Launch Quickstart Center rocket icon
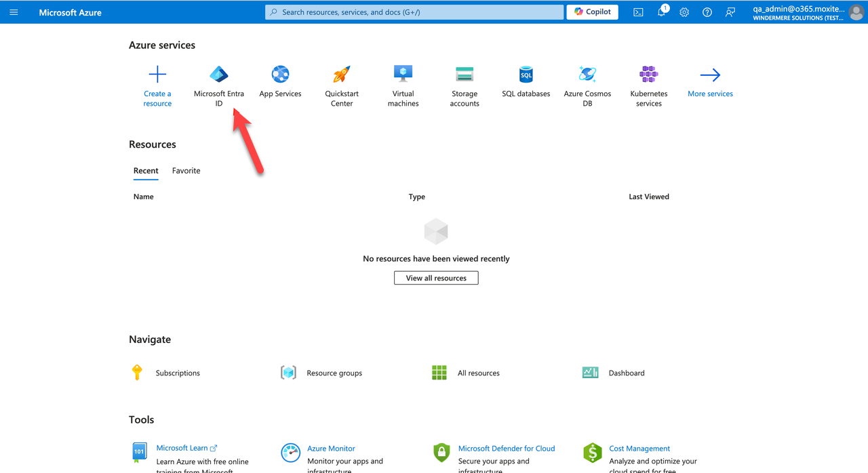868x473 pixels. click(x=342, y=74)
